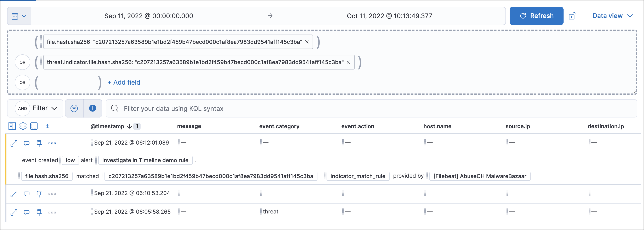This screenshot has width=644, height=230.
Task: Toggle the date picker lock icon
Action: pos(572,16)
